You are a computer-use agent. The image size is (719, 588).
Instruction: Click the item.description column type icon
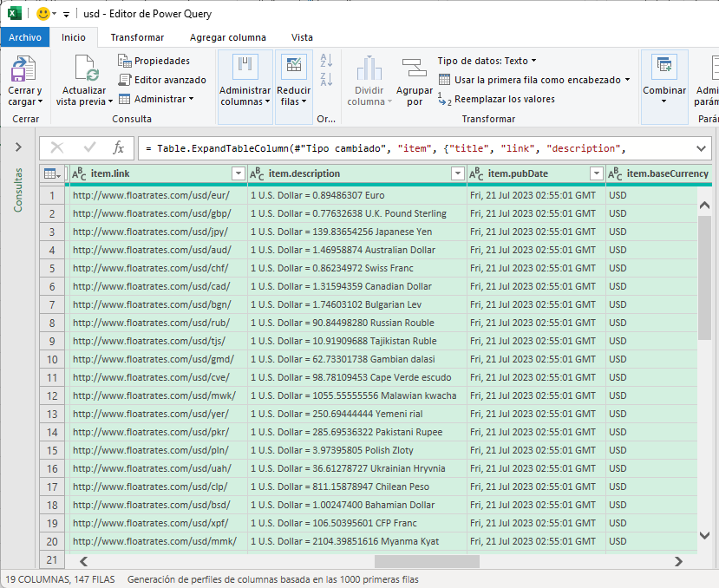pyautogui.click(x=257, y=173)
